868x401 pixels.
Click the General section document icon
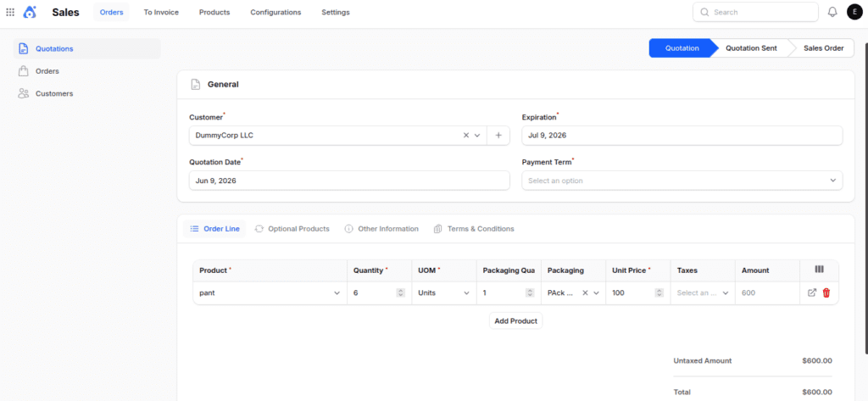click(195, 84)
